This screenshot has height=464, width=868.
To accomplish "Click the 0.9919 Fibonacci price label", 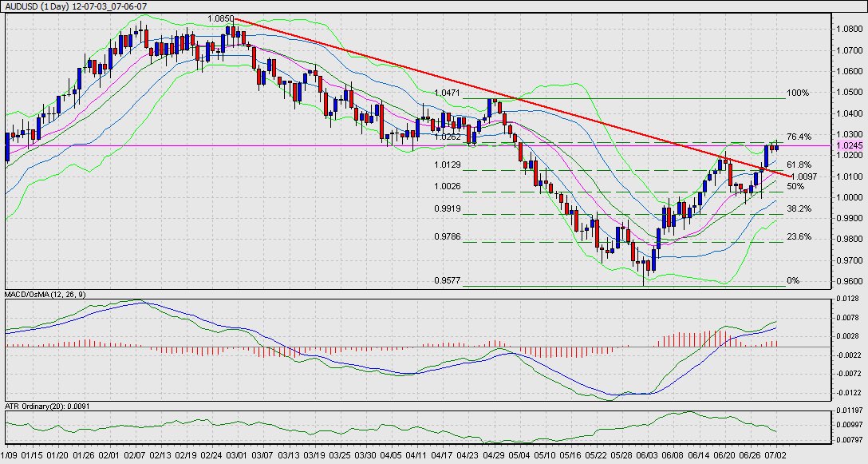I will [448, 208].
